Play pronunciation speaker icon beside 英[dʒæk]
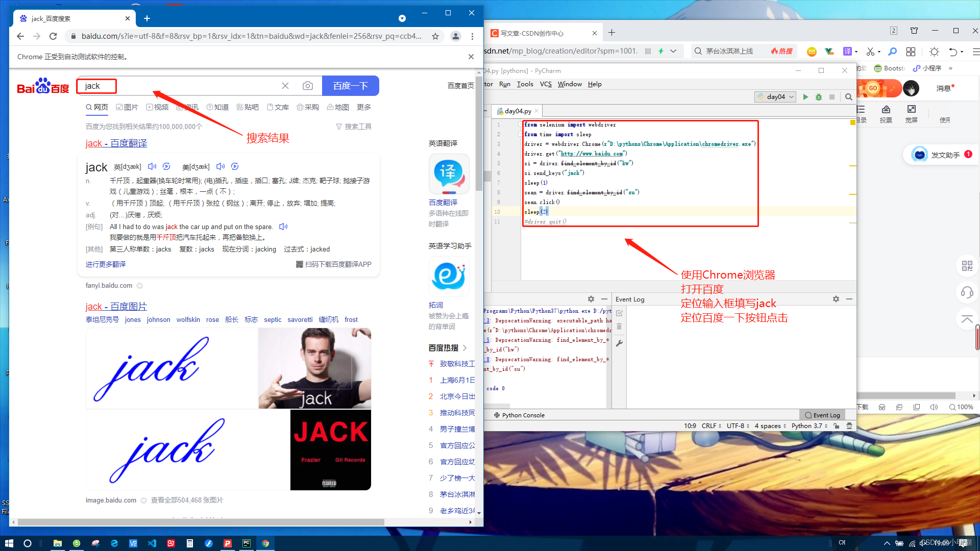This screenshot has width=980, height=551. pyautogui.click(x=152, y=166)
